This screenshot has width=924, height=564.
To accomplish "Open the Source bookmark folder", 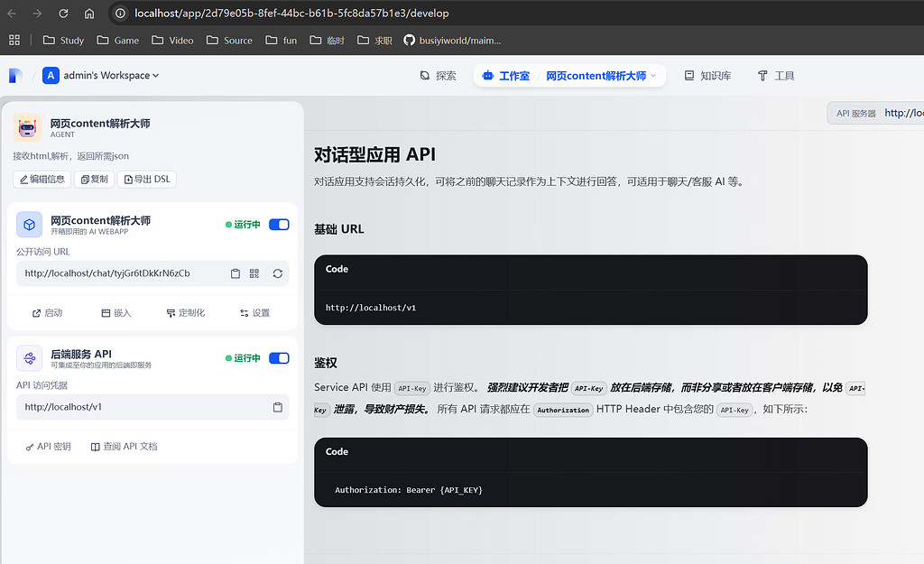I will point(229,40).
